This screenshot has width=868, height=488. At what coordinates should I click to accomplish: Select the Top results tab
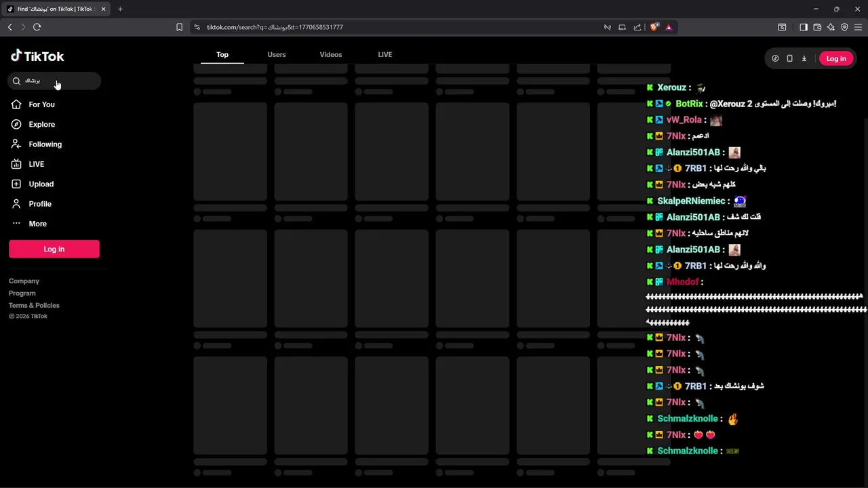222,54
